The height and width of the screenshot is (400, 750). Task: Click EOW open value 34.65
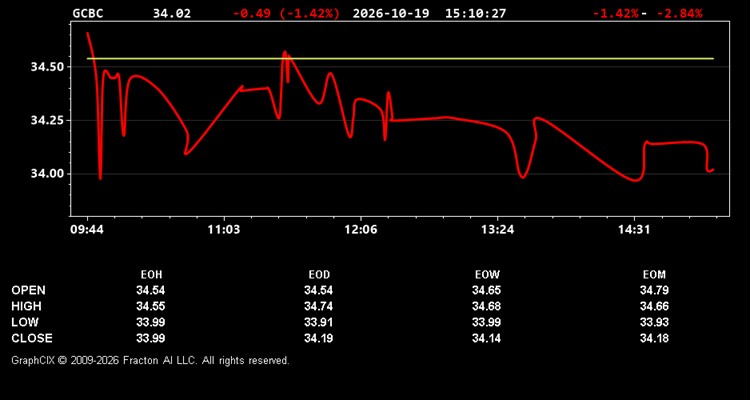coord(486,290)
